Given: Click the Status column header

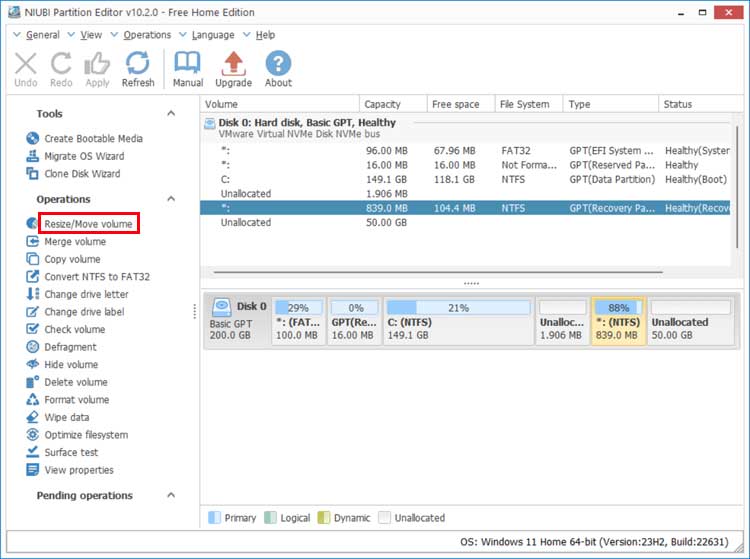Looking at the screenshot, I should [701, 104].
